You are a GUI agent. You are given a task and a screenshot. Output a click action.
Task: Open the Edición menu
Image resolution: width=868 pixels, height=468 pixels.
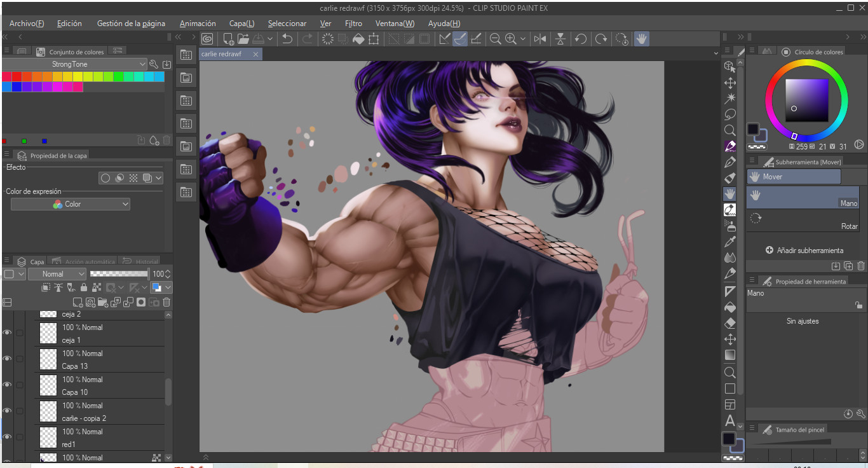pyautogui.click(x=69, y=24)
